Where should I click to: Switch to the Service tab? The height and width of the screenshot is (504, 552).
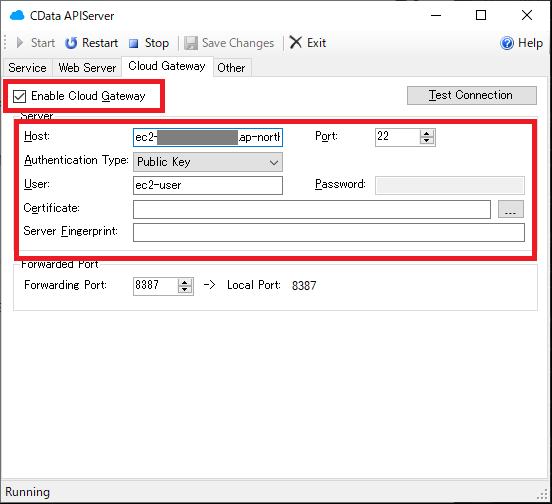[x=27, y=68]
